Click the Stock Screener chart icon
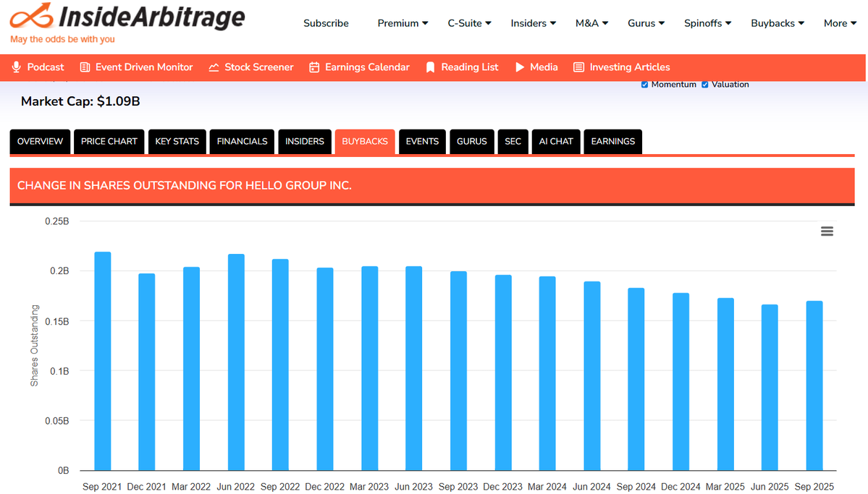Screen dimensions: 868x494 point(214,67)
